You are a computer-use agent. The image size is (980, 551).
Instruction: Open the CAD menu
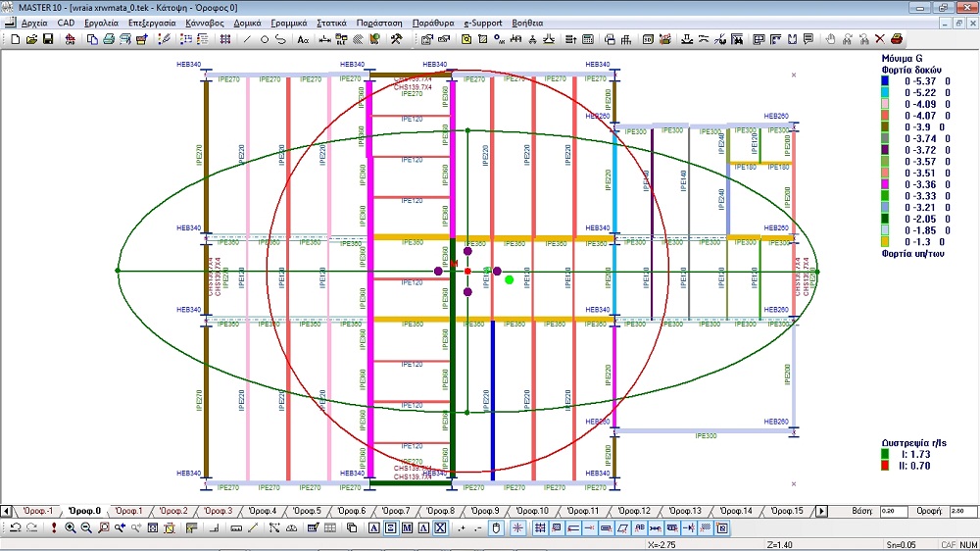(66, 24)
